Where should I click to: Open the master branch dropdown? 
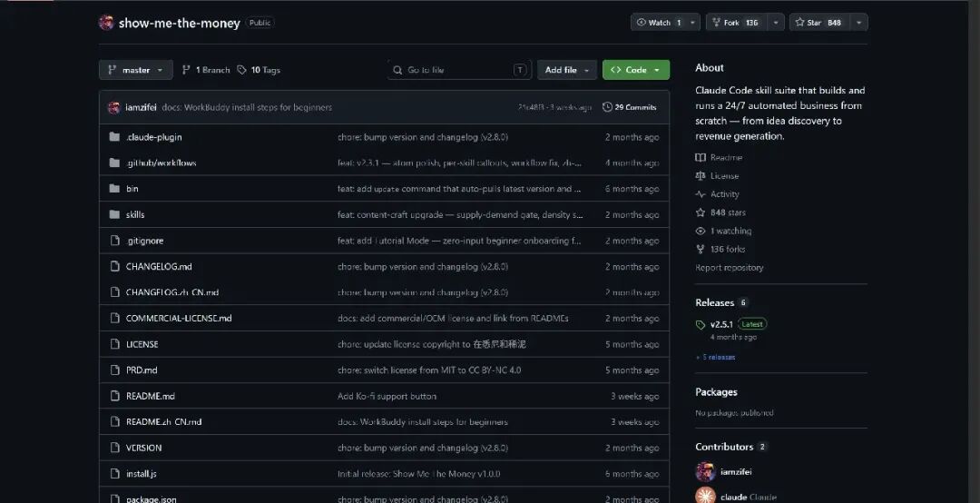coord(135,70)
